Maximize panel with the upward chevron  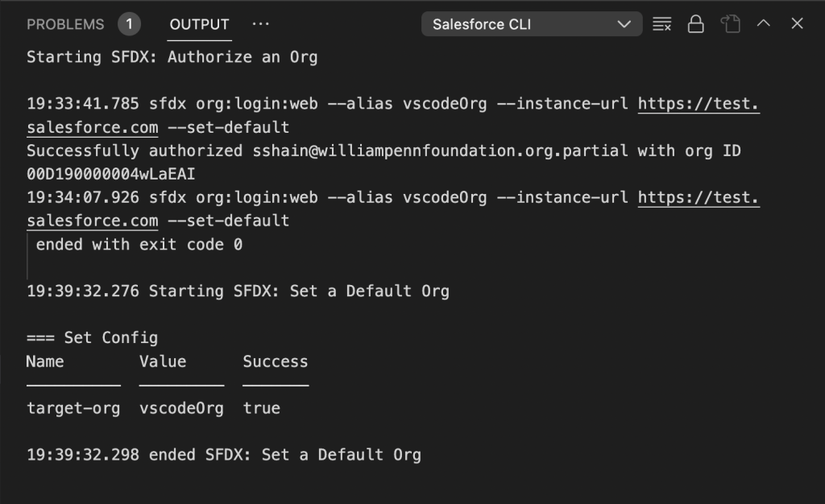point(764,23)
